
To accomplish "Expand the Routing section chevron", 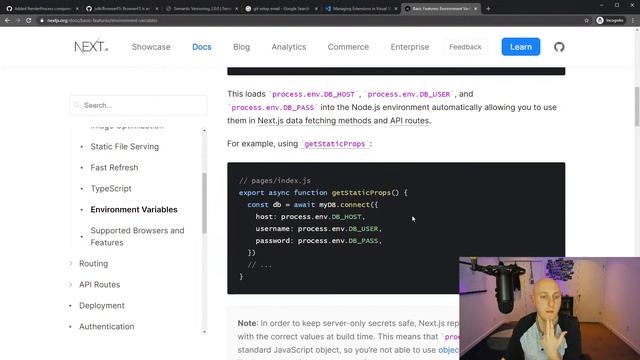I will pyautogui.click(x=71, y=264).
